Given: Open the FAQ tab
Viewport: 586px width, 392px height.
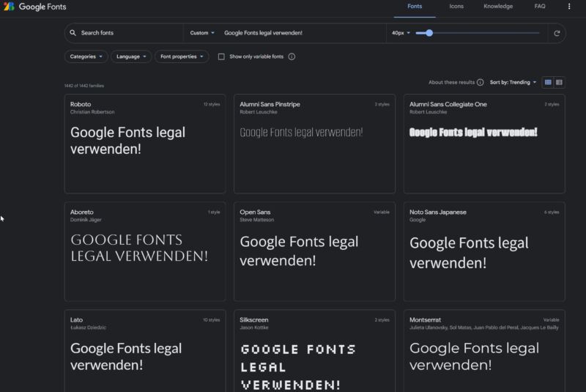Looking at the screenshot, I should tap(540, 7).
